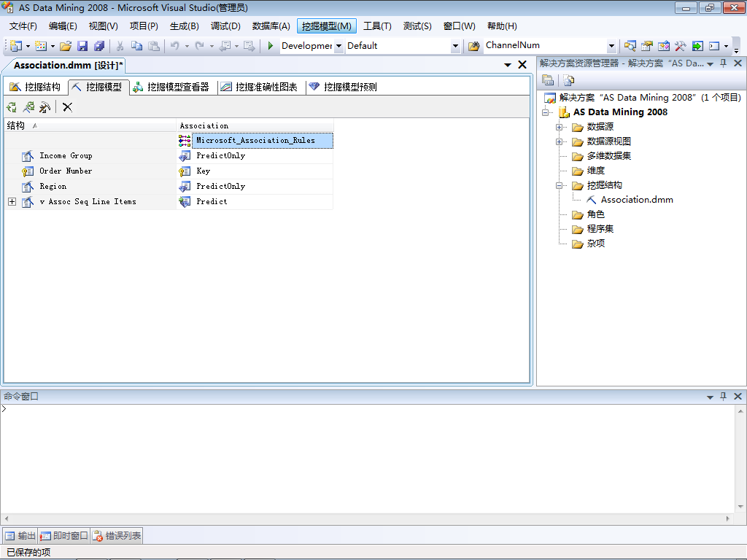Click the Open File folder icon
747x560 pixels.
pos(66,46)
